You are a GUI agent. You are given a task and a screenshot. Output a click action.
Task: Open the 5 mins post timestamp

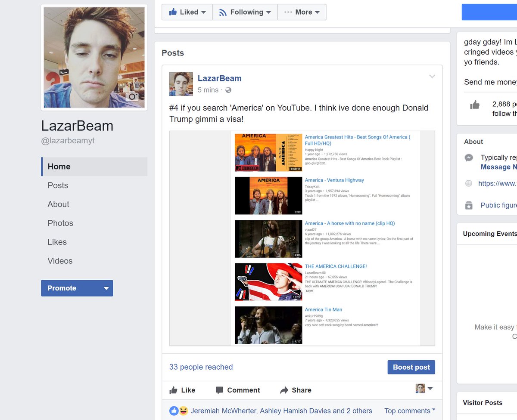(208, 90)
